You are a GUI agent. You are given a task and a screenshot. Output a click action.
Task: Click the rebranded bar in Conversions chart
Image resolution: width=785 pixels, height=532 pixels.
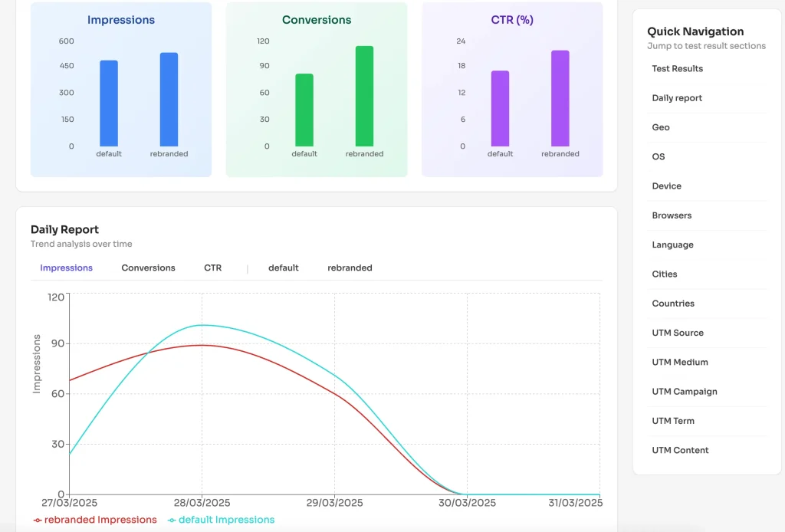[x=364, y=97]
